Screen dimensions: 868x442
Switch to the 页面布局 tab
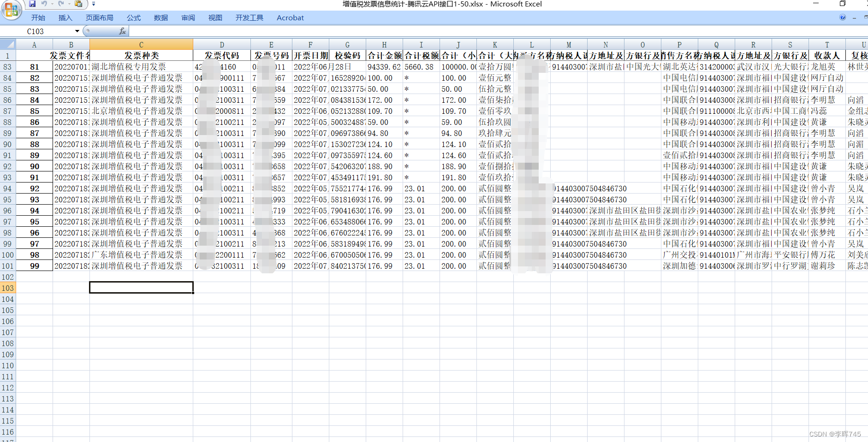[100, 18]
